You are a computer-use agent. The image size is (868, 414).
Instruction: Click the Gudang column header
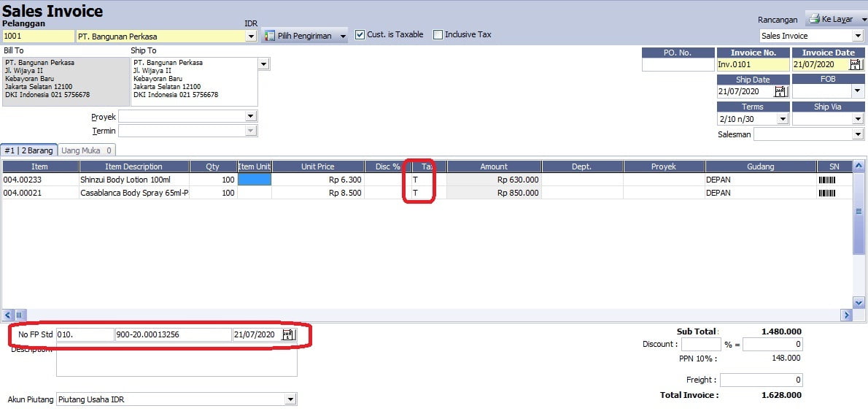pos(761,166)
